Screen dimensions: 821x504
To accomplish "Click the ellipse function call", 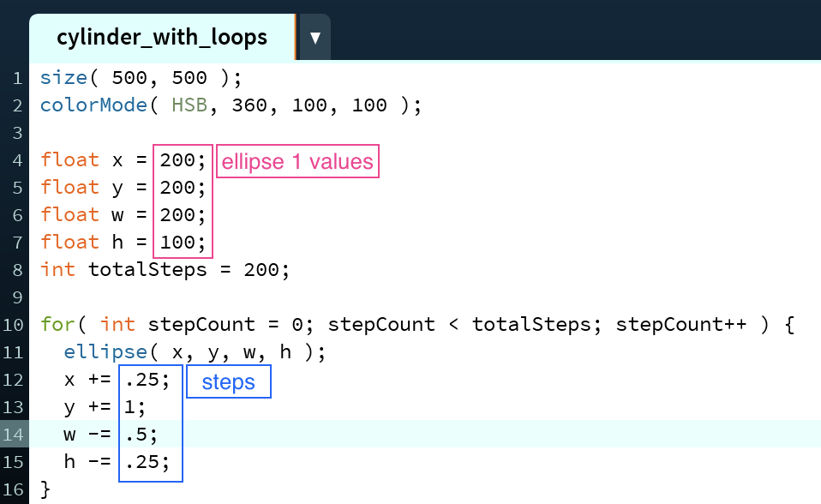I will tap(105, 352).
